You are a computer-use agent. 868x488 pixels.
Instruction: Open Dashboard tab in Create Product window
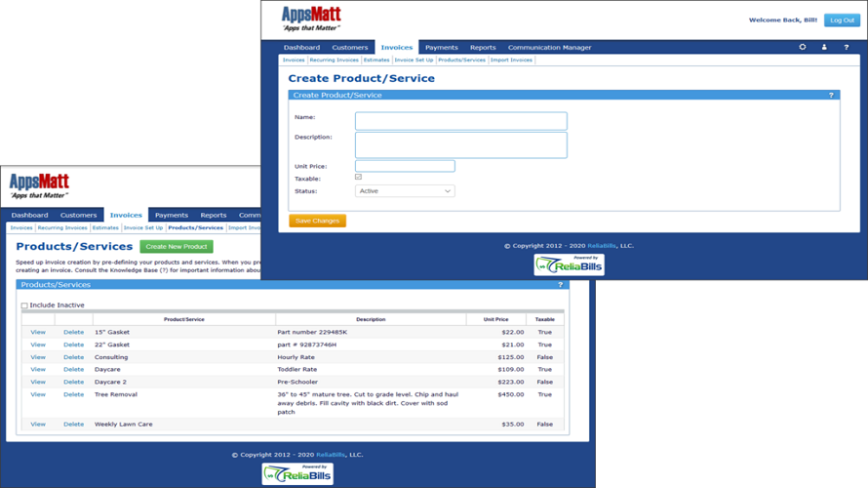pyautogui.click(x=301, y=48)
